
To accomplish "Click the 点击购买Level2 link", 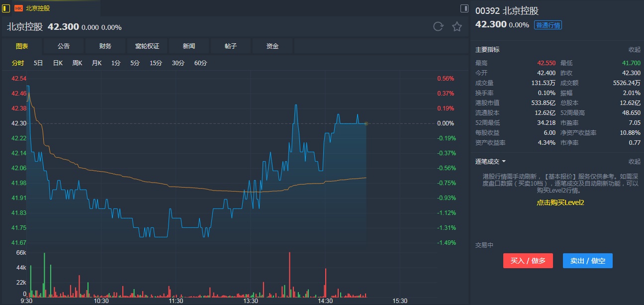I will point(560,203).
